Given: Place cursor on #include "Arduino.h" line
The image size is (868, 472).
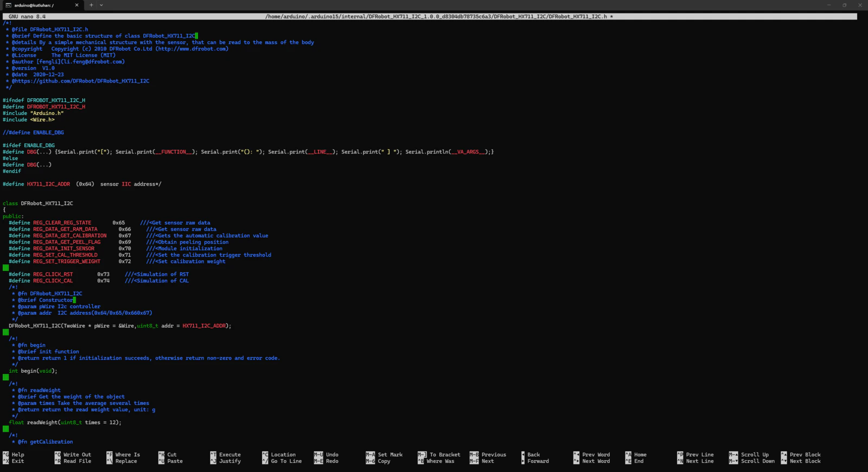Looking at the screenshot, I should coord(33,113).
